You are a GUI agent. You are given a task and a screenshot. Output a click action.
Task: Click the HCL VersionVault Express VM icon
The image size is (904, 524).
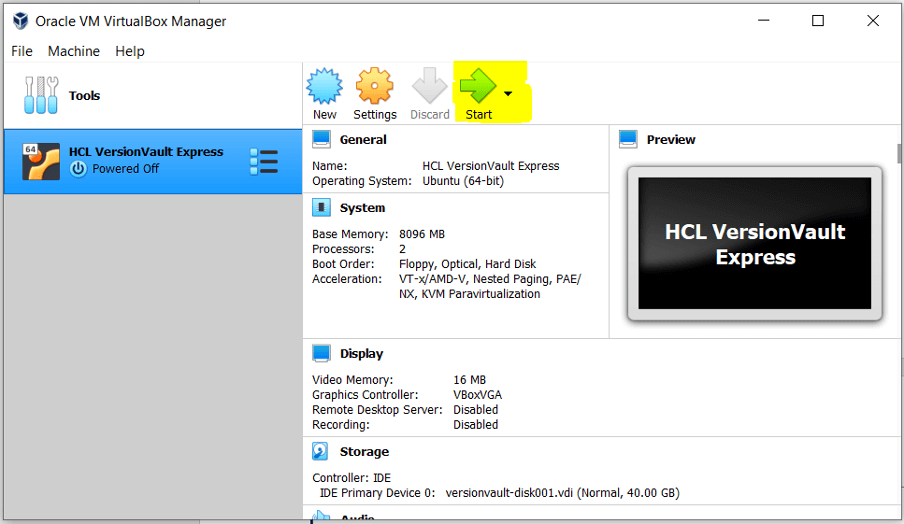click(x=41, y=161)
